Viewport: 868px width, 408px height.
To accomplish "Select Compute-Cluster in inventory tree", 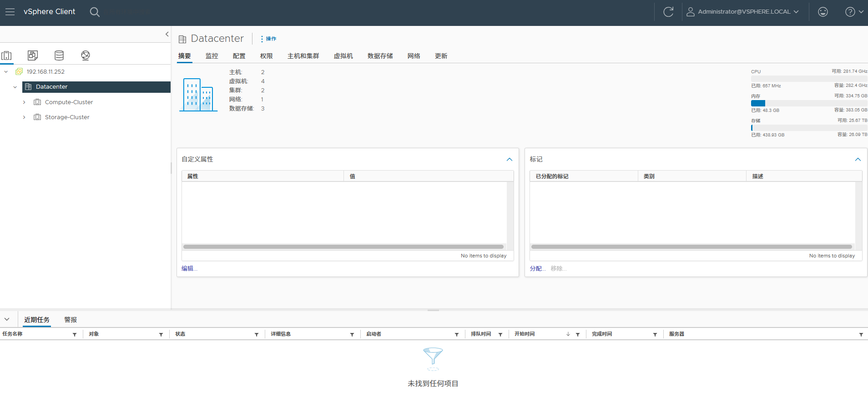I will (x=69, y=102).
